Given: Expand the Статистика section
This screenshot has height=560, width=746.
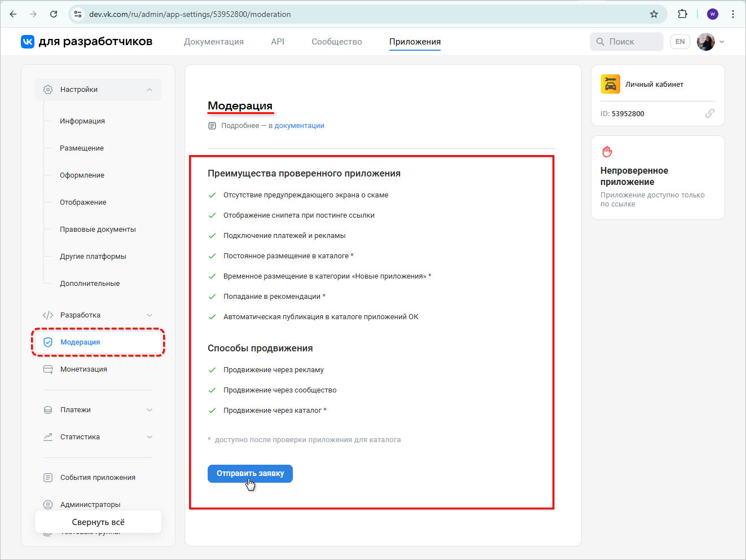Looking at the screenshot, I should tap(149, 436).
